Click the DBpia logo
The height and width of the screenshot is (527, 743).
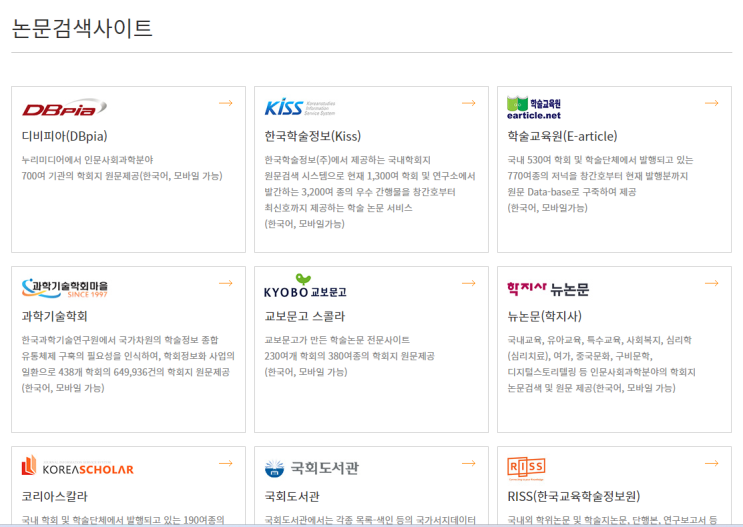pos(64,108)
